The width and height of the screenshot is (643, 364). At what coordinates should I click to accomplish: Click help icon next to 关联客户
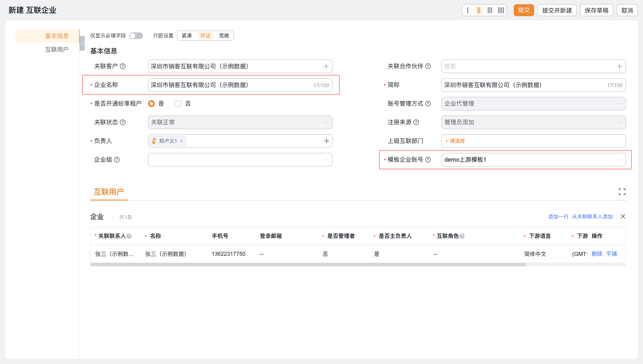pos(123,66)
